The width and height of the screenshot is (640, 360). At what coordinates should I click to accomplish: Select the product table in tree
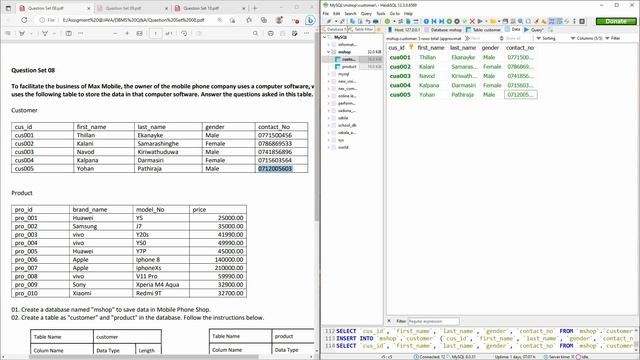click(x=349, y=67)
